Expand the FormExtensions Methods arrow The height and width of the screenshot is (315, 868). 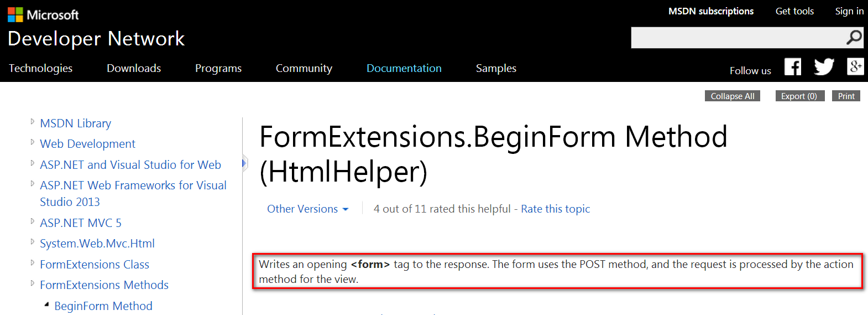coord(32,283)
